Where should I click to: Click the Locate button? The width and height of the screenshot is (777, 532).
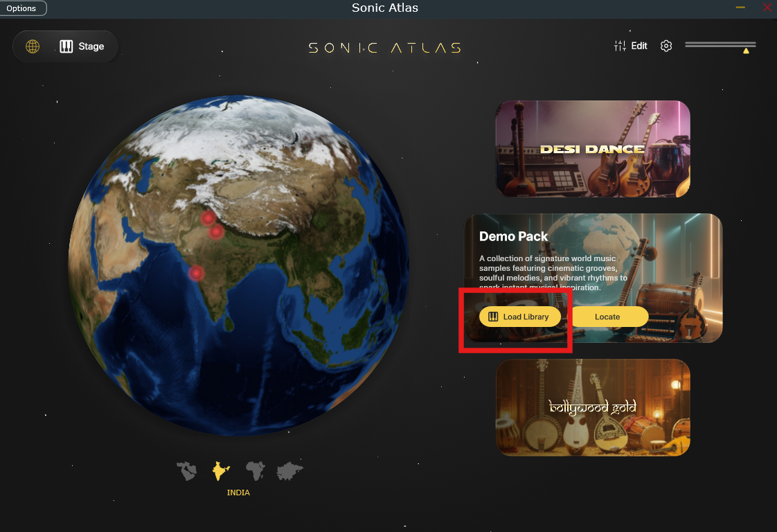coord(607,317)
